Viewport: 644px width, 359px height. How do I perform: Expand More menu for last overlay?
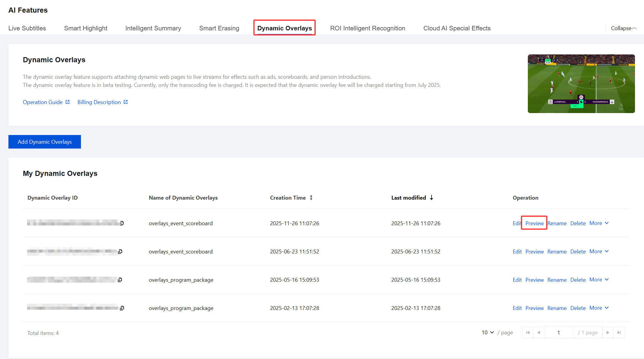pyautogui.click(x=599, y=308)
